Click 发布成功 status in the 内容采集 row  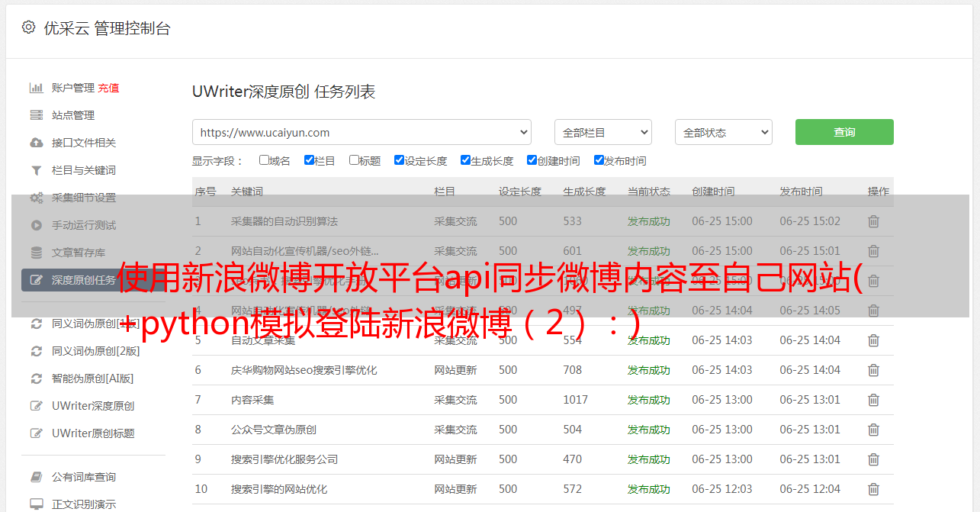tap(649, 400)
